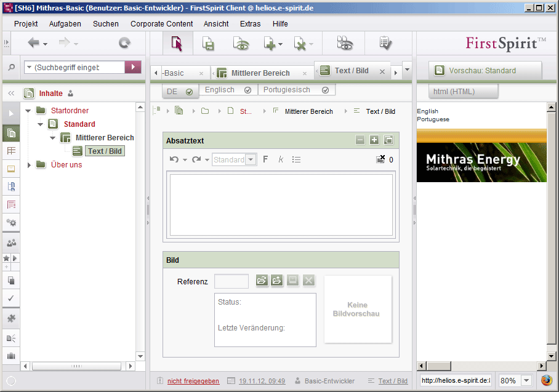559x392 pixels.
Task: Open the tab list dropdown arrow
Action: pyautogui.click(x=407, y=70)
